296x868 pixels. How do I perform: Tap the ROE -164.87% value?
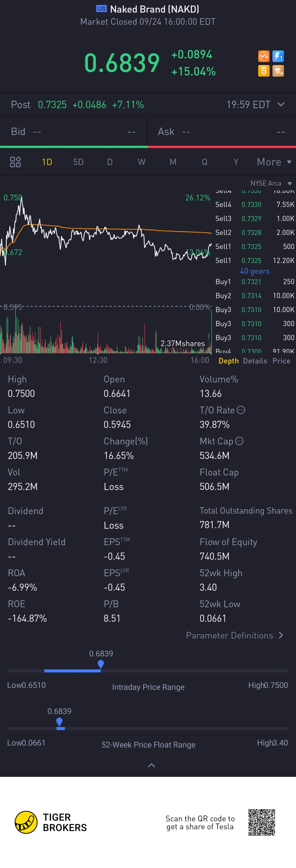[27, 618]
